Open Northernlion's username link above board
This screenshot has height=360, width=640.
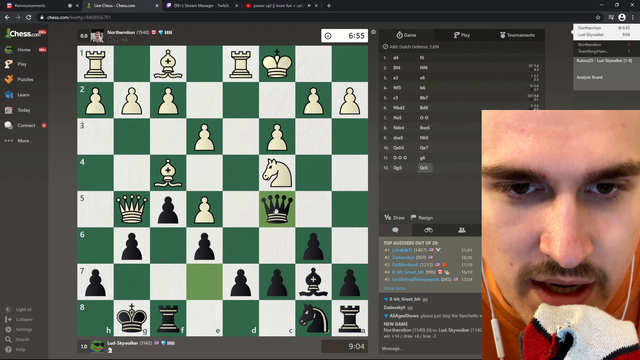click(x=121, y=32)
